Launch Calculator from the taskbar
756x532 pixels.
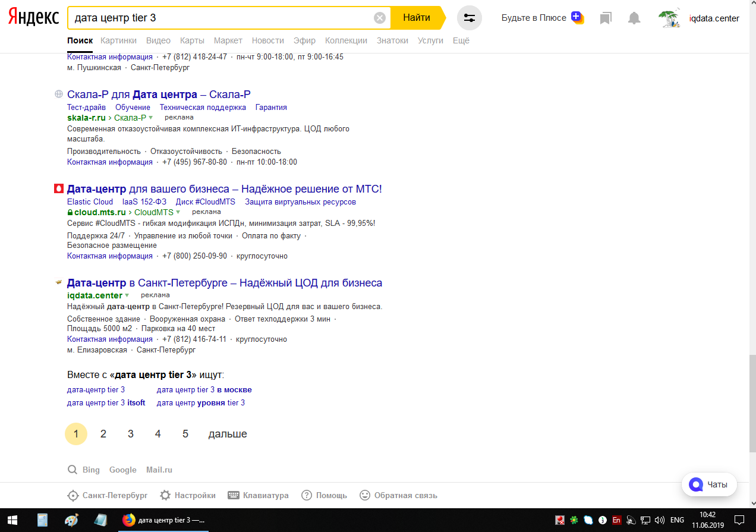(x=42, y=520)
